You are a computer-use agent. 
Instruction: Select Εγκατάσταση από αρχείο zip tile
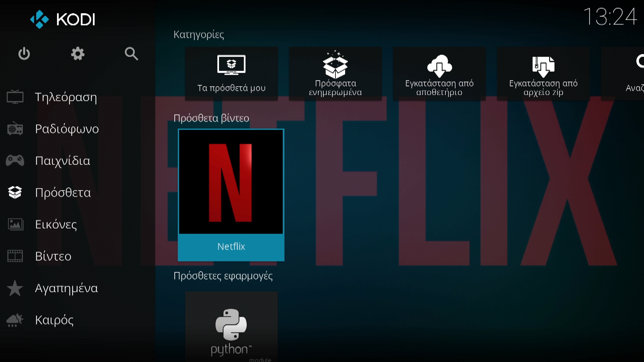click(543, 74)
